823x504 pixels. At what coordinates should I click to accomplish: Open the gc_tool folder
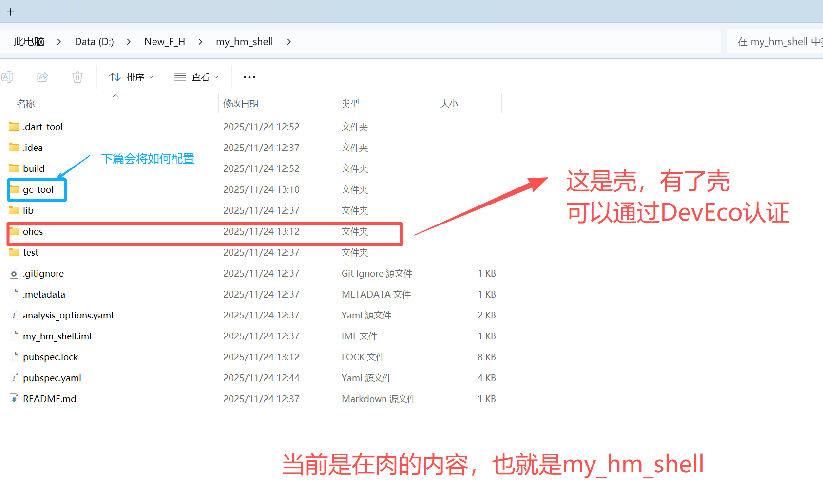point(38,189)
